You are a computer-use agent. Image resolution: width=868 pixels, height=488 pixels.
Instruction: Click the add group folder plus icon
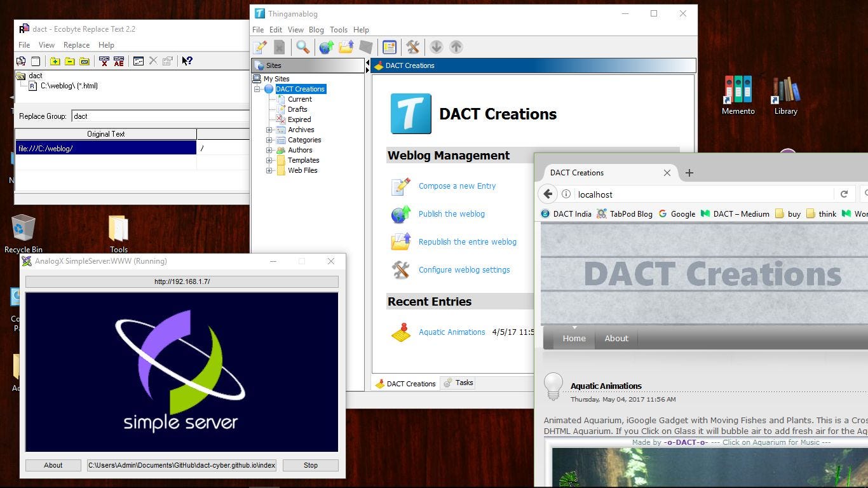tap(55, 61)
